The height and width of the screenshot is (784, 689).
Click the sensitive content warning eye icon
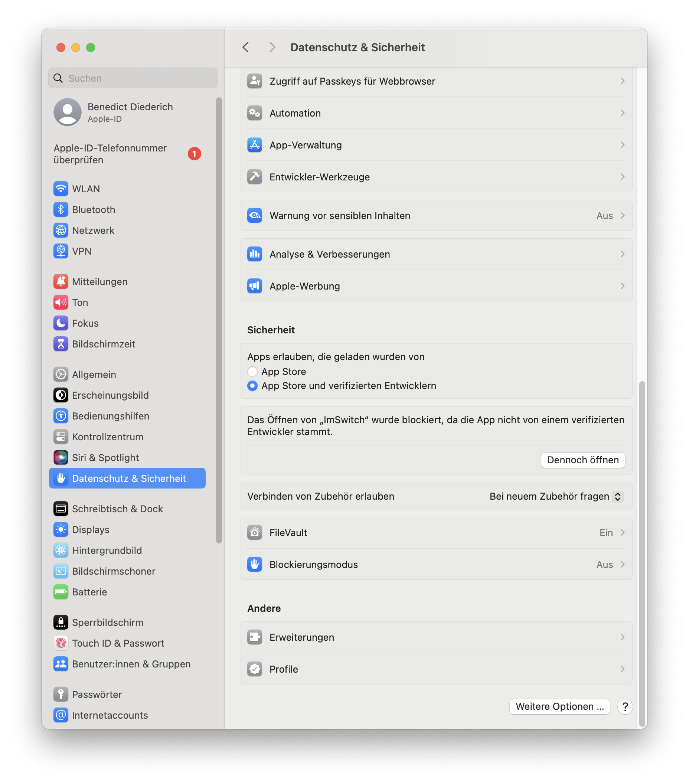pos(255,216)
